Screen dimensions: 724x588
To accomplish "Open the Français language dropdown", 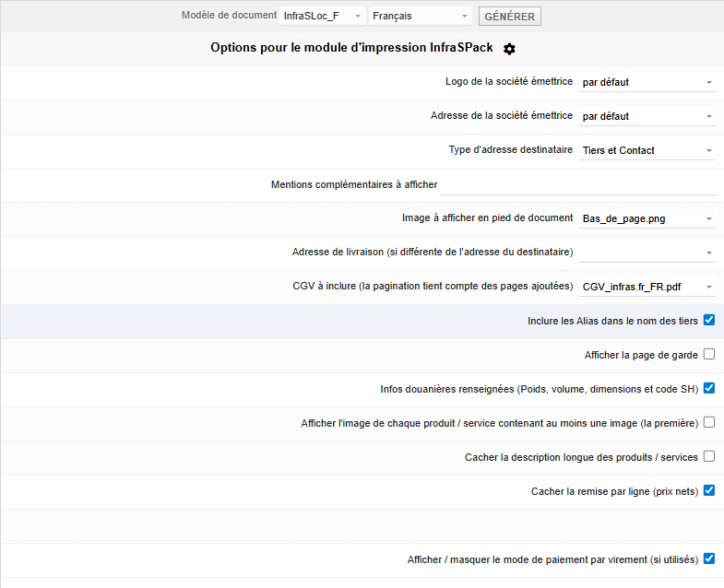I will tap(420, 17).
